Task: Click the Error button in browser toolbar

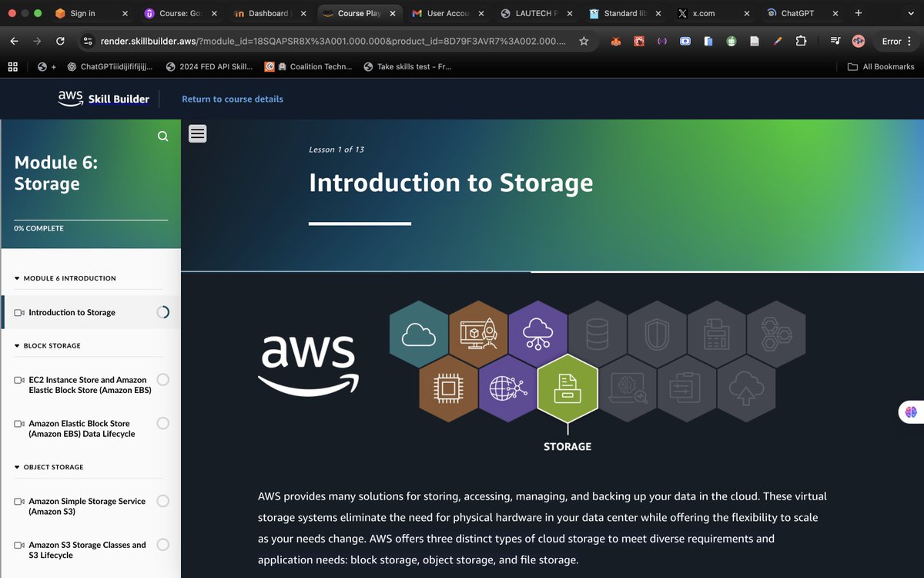Action: [892, 42]
